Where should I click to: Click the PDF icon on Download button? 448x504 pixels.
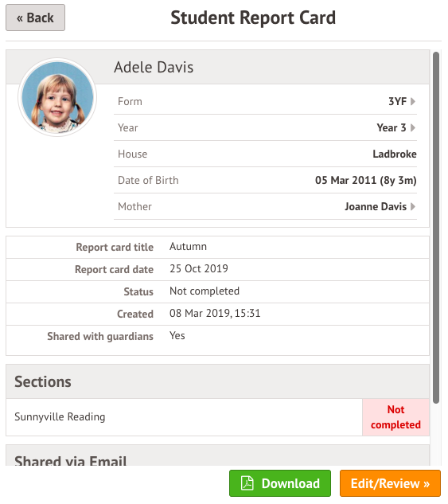pyautogui.click(x=247, y=483)
